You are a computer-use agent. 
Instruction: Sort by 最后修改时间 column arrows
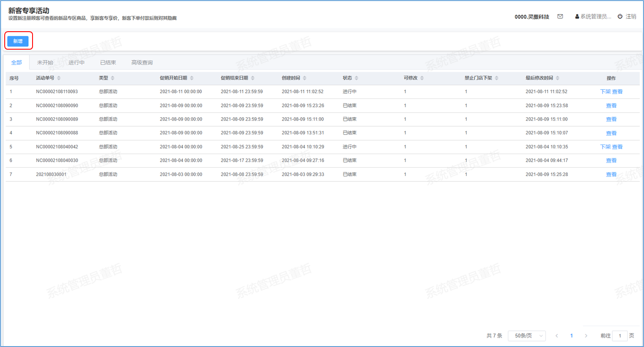tap(558, 78)
